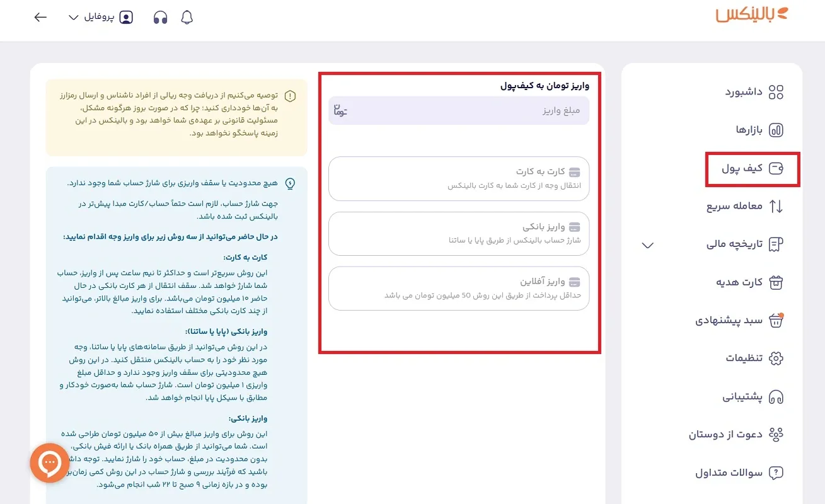
Task: Click the Dashboard grid icon in sidebar
Action: (776, 93)
